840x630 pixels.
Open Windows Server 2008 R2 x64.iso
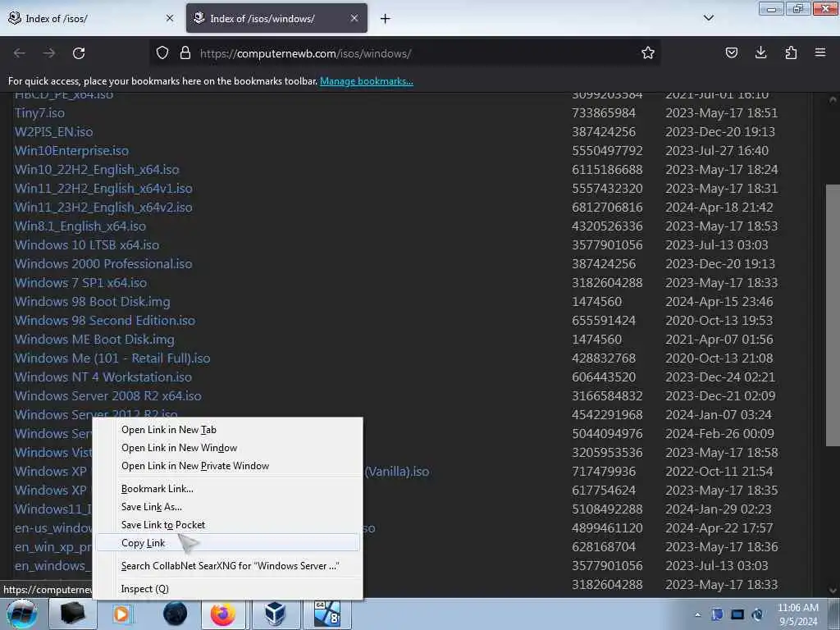108,396
